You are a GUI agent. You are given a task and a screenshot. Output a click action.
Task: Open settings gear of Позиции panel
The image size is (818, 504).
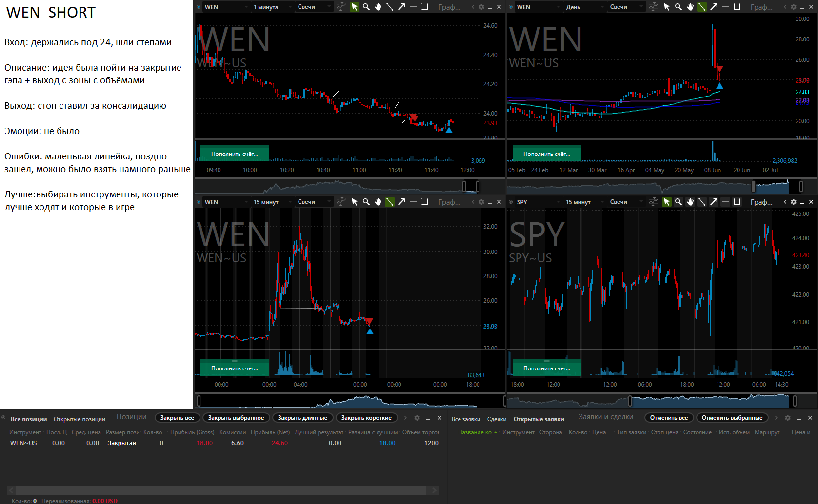coord(417,418)
